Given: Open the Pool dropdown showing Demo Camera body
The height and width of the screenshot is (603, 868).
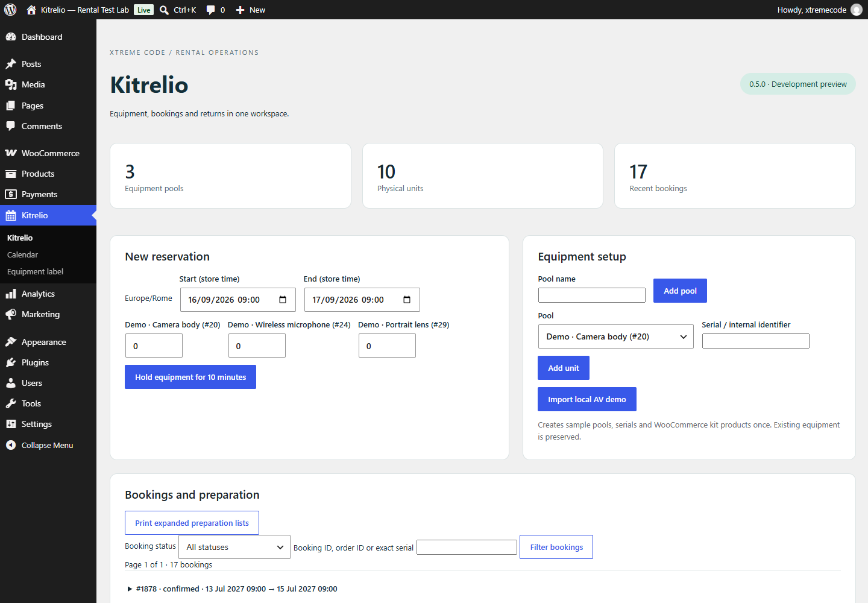Looking at the screenshot, I should (615, 336).
